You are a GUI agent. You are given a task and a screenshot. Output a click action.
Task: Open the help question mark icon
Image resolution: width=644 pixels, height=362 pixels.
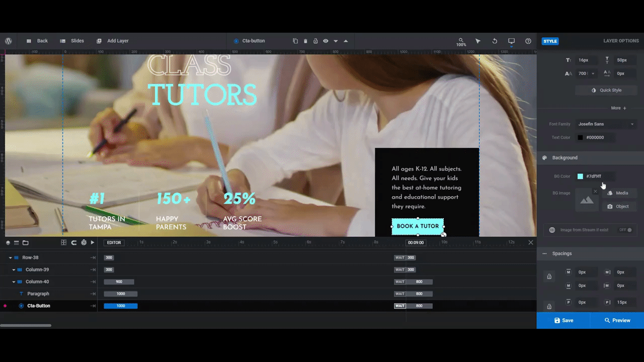528,41
